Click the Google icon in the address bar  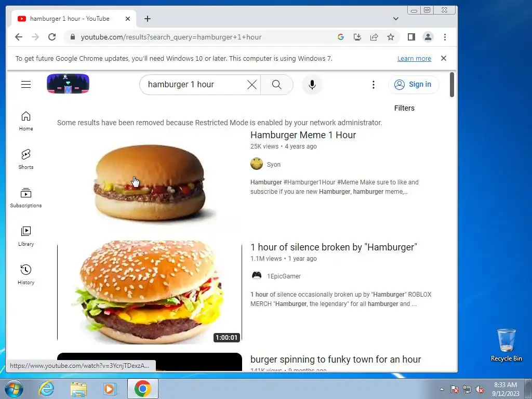click(x=341, y=37)
